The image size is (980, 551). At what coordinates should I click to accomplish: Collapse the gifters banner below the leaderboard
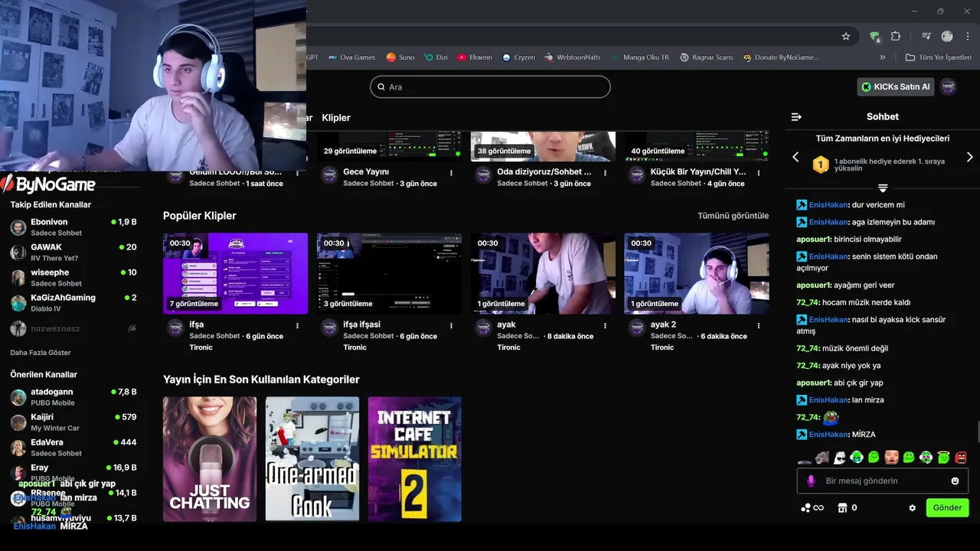click(883, 187)
